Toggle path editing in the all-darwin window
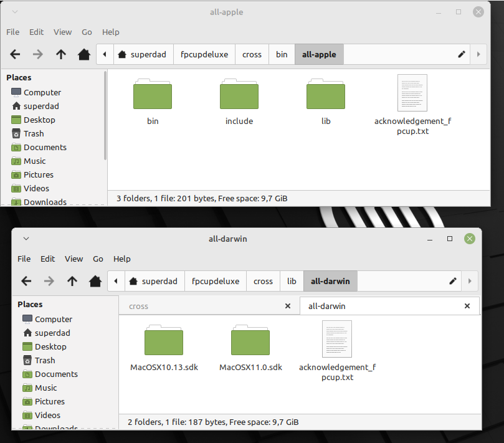This screenshot has width=504, height=443. click(x=452, y=281)
